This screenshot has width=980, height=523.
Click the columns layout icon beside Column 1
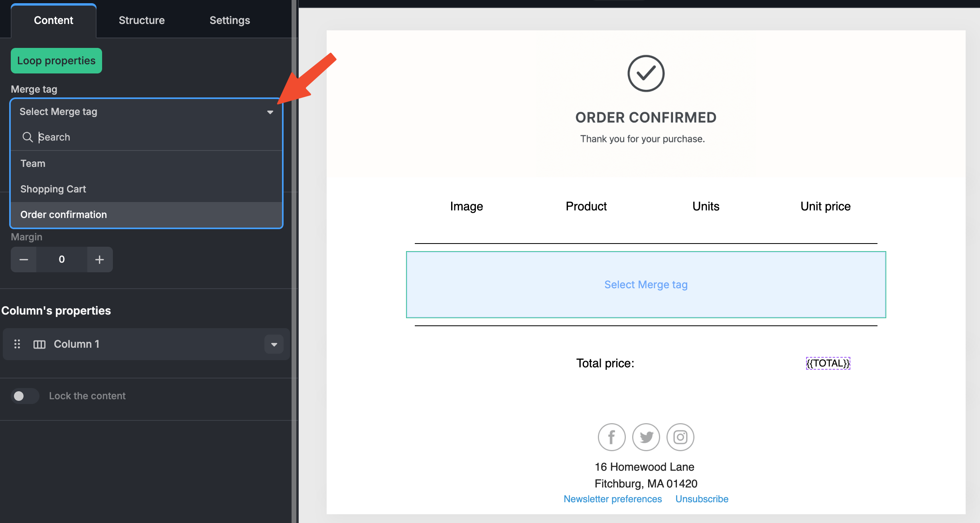[x=39, y=344]
